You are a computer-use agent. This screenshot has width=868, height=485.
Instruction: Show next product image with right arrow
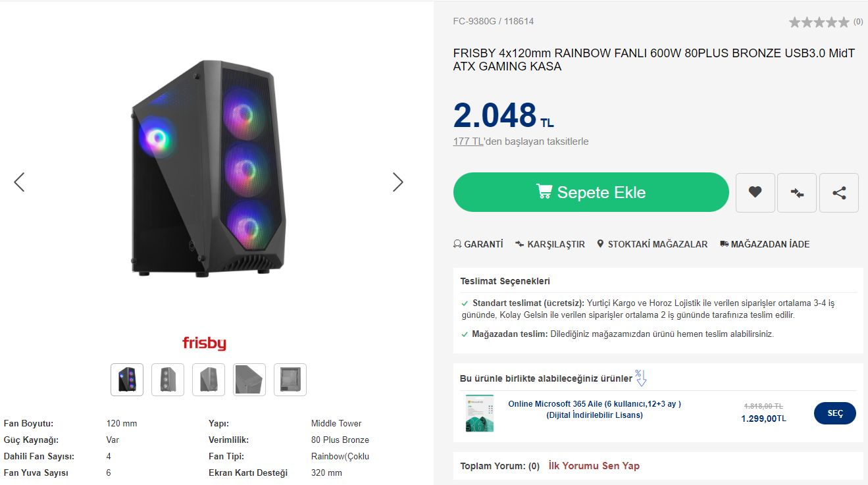pos(397,182)
